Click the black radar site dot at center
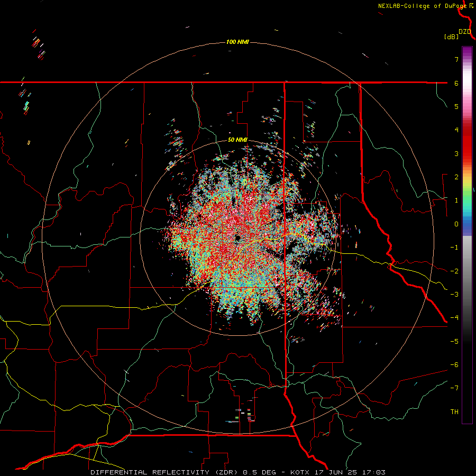Screen dimensions: 476x476 (237, 237)
